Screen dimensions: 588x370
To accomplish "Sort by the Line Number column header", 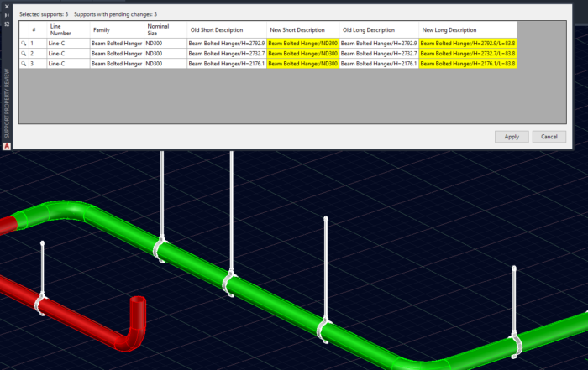I will point(68,30).
